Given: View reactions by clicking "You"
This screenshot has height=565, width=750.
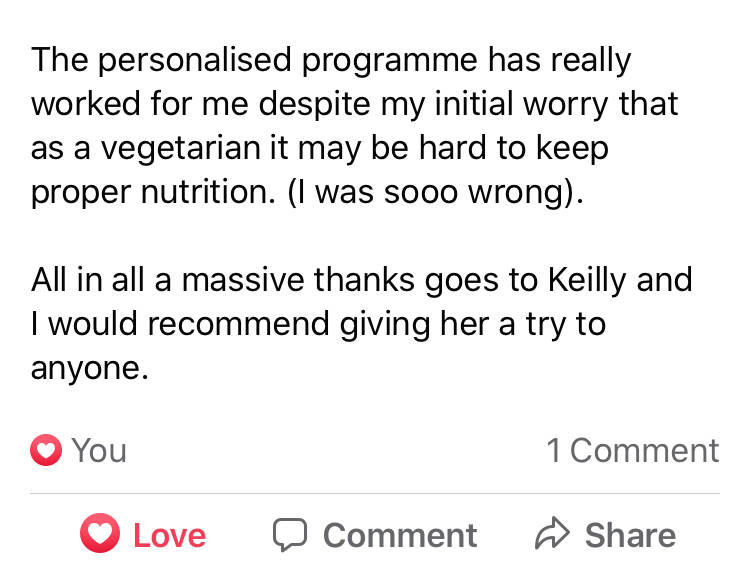Looking at the screenshot, I should [99, 451].
